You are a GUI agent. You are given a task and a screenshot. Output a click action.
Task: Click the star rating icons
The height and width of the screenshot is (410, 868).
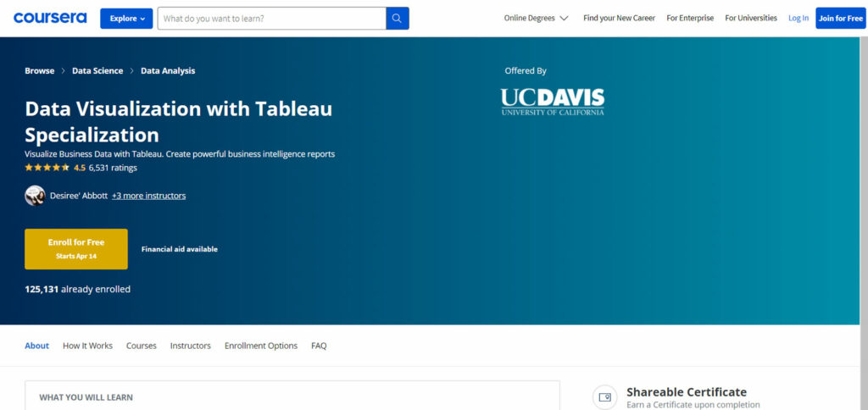47,168
